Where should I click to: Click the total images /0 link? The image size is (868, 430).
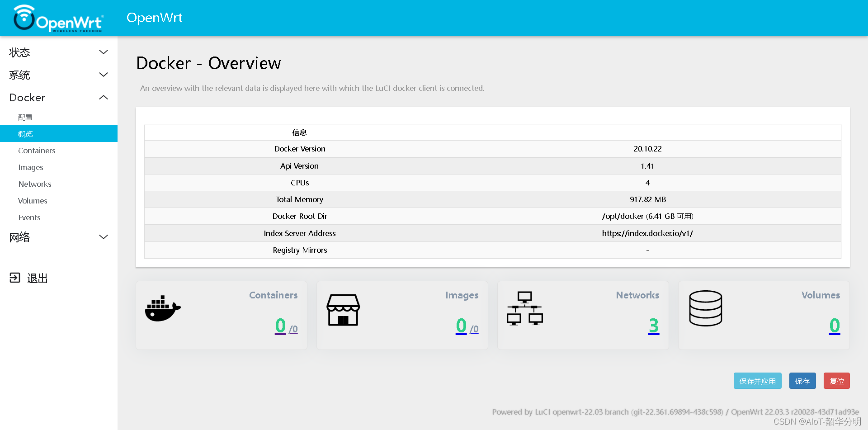click(x=474, y=329)
